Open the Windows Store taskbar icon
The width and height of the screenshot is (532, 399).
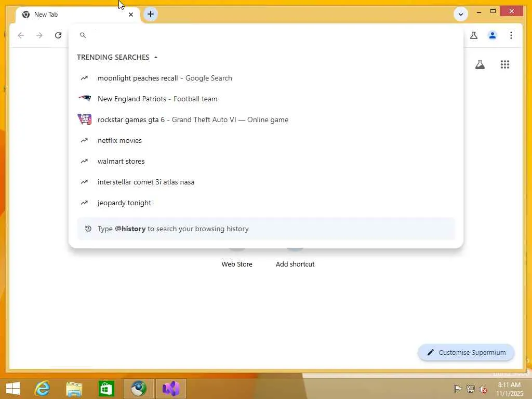(106, 389)
